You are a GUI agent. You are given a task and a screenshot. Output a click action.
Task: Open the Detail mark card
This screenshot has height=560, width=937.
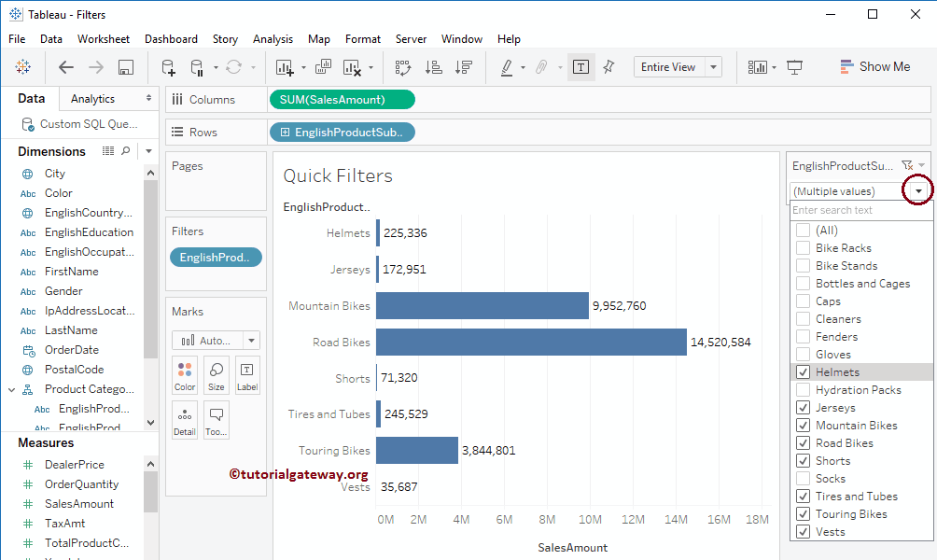[x=185, y=421]
